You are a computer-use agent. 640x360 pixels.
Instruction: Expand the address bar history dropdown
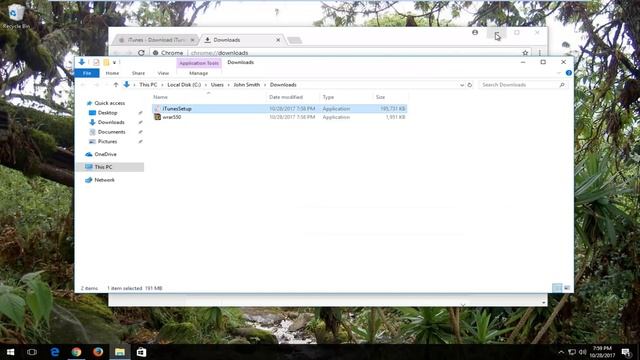(x=462, y=85)
